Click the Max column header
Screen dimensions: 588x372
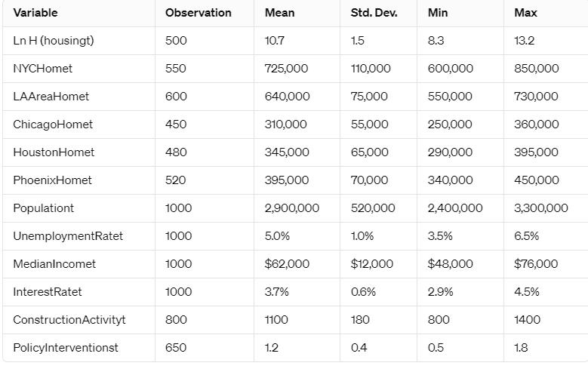coord(525,13)
